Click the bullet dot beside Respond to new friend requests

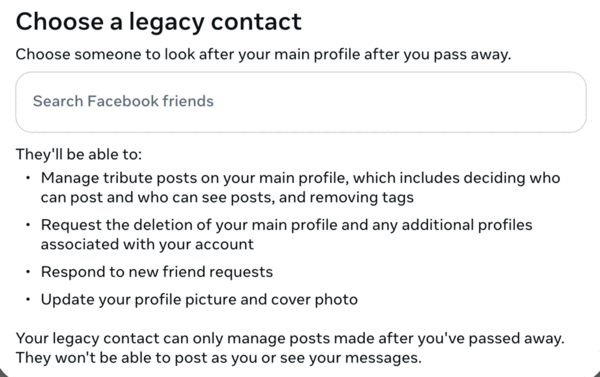pos(28,272)
